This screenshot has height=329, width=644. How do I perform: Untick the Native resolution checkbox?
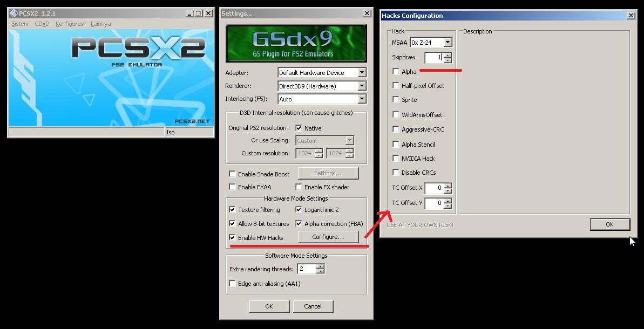tap(299, 128)
